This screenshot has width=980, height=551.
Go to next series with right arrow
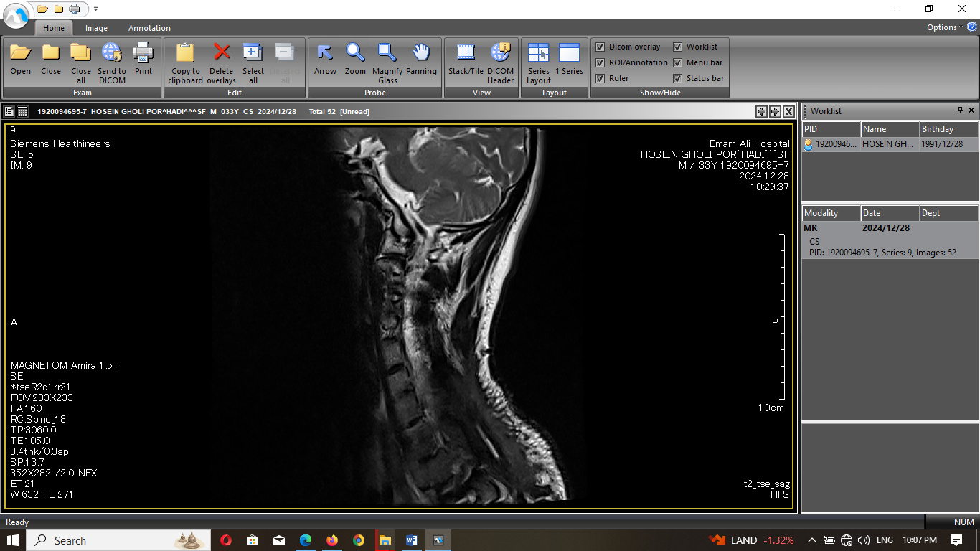775,111
